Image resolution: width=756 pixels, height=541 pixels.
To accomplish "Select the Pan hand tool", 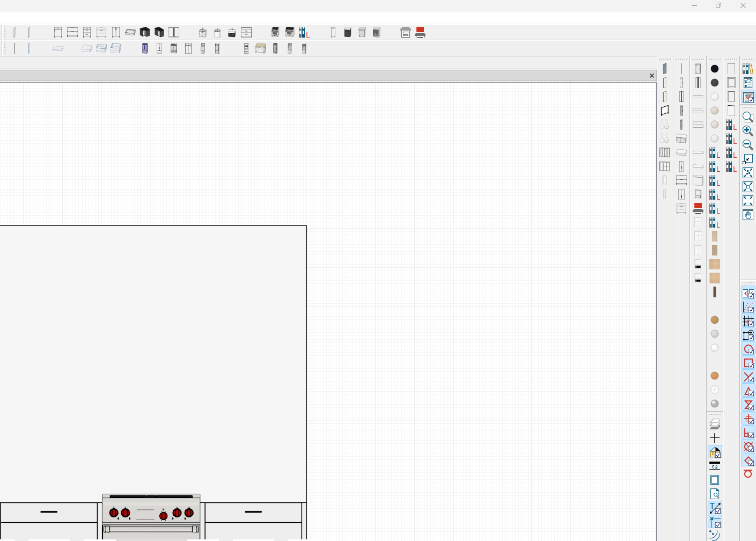I will [x=747, y=215].
